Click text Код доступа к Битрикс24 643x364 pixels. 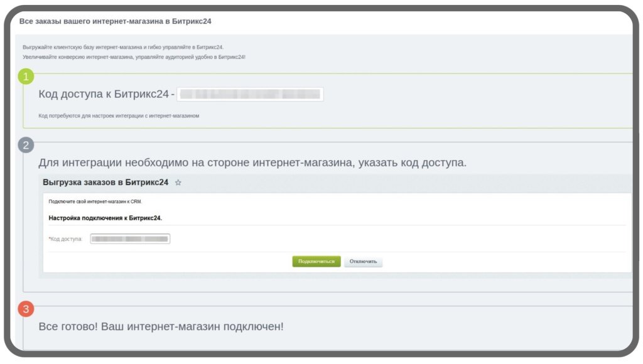click(x=104, y=94)
